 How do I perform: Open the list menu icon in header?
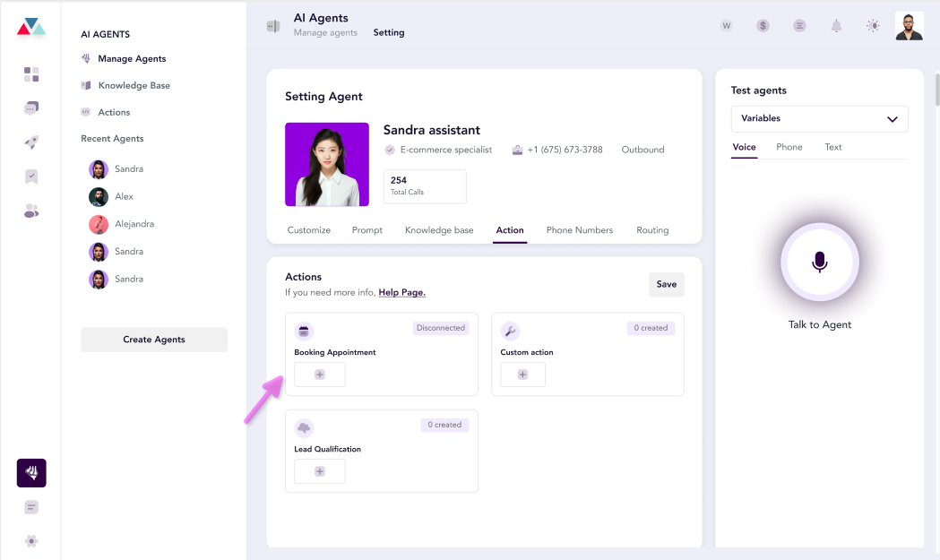799,26
